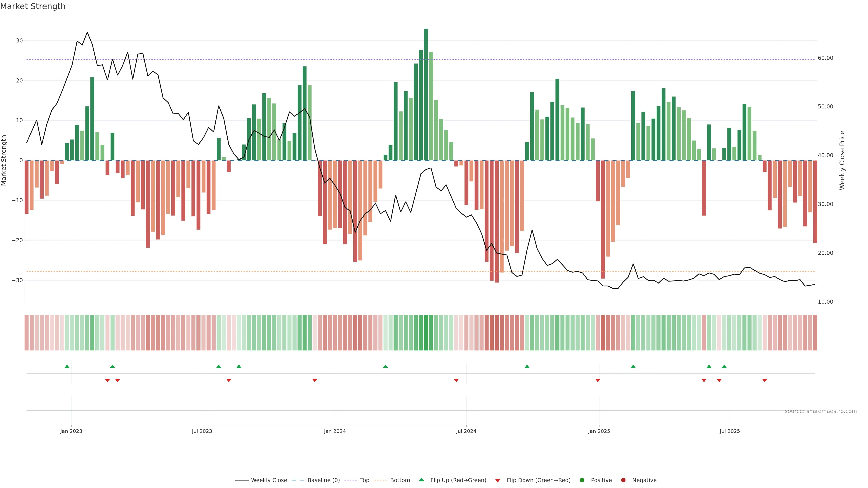
Task: Click the Market Strength chart title
Action: click(33, 6)
